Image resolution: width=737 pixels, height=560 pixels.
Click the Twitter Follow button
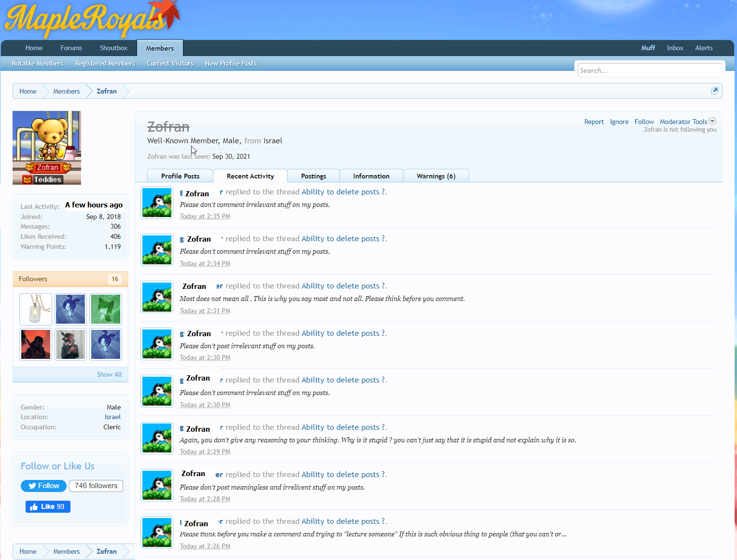tap(43, 486)
